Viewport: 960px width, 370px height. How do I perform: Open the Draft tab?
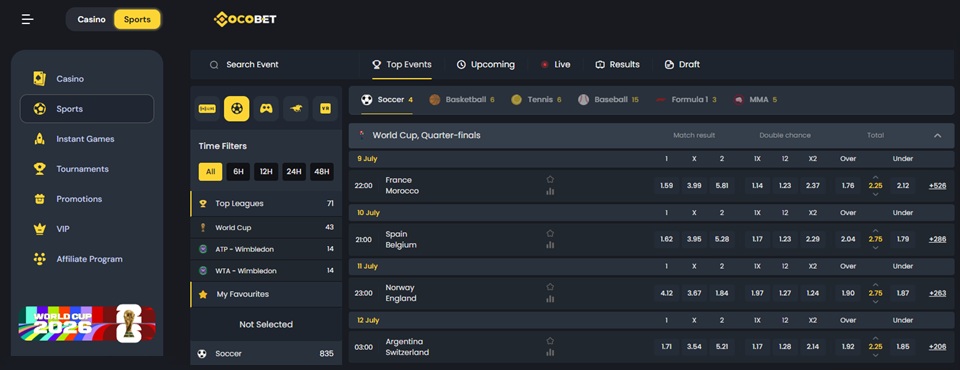coord(682,64)
